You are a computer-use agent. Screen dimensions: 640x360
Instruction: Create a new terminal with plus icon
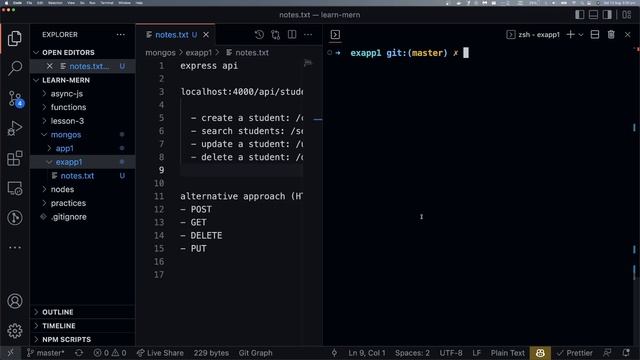point(571,35)
